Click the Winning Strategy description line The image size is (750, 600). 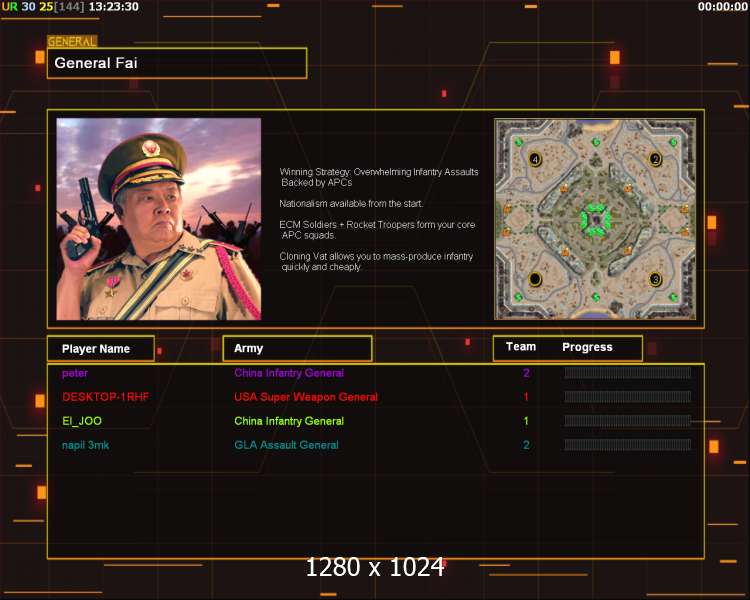[x=379, y=177]
